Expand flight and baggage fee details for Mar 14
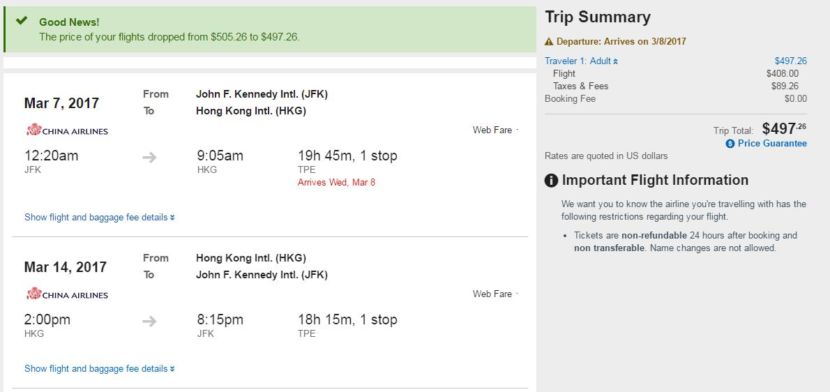This screenshot has width=830, height=392. click(x=100, y=369)
